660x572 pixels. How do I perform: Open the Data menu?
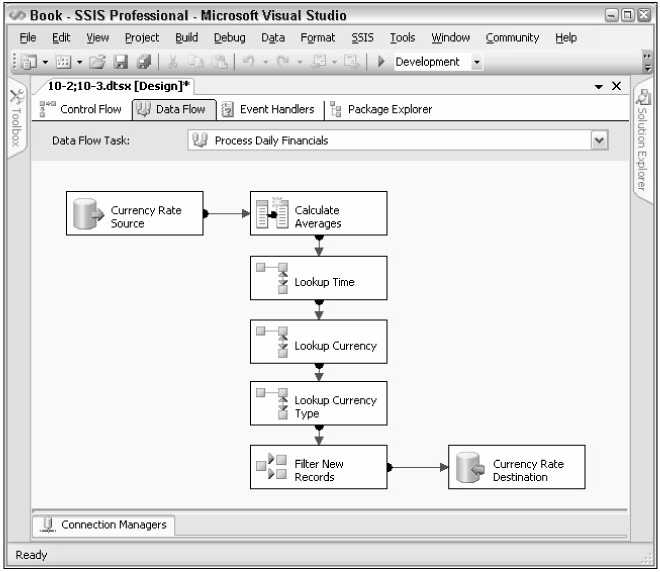click(x=273, y=38)
